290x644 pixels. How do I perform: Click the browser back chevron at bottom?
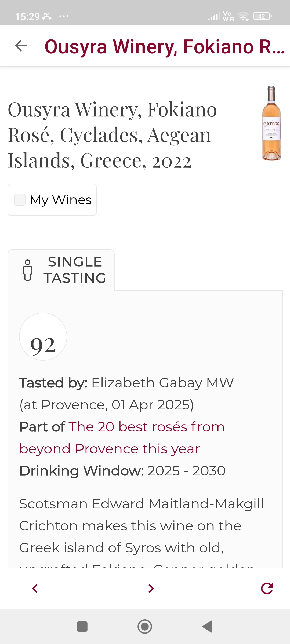(35, 588)
